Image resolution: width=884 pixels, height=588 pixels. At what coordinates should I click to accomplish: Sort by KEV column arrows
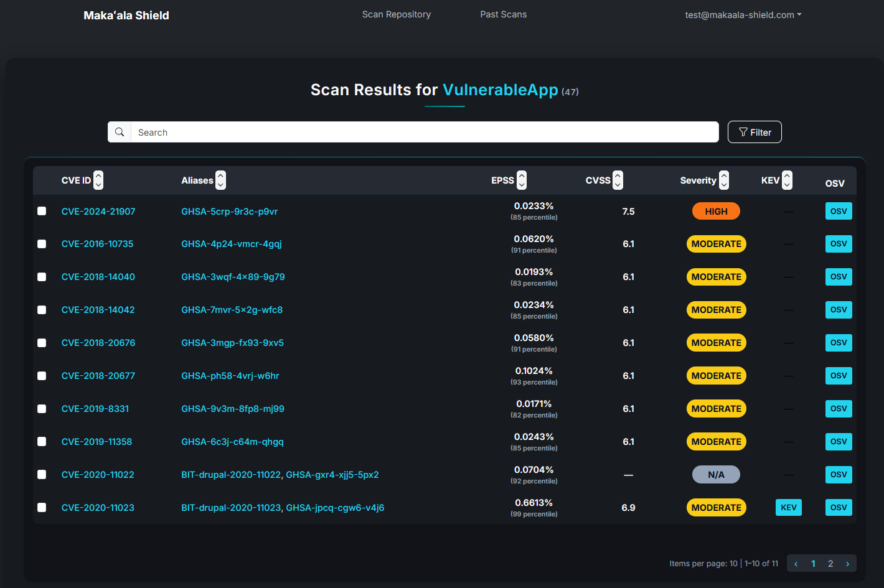click(x=787, y=180)
